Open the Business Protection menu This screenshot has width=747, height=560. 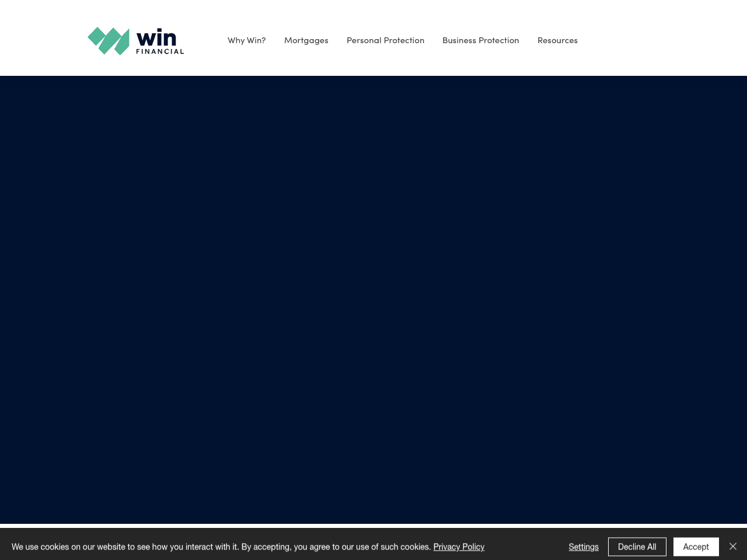(481, 40)
